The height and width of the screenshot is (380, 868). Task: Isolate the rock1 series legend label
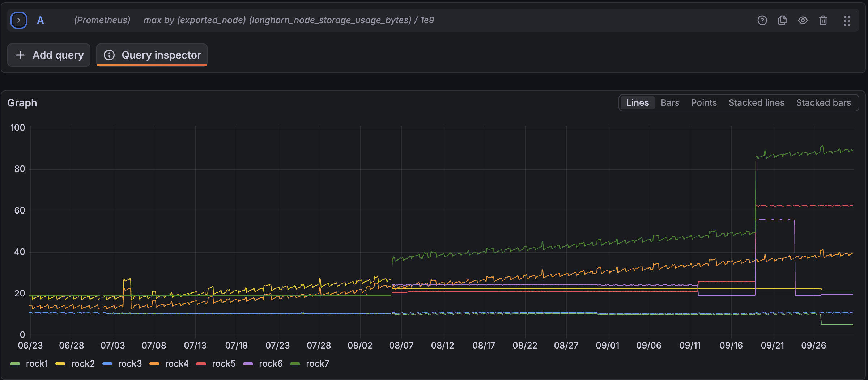click(37, 364)
